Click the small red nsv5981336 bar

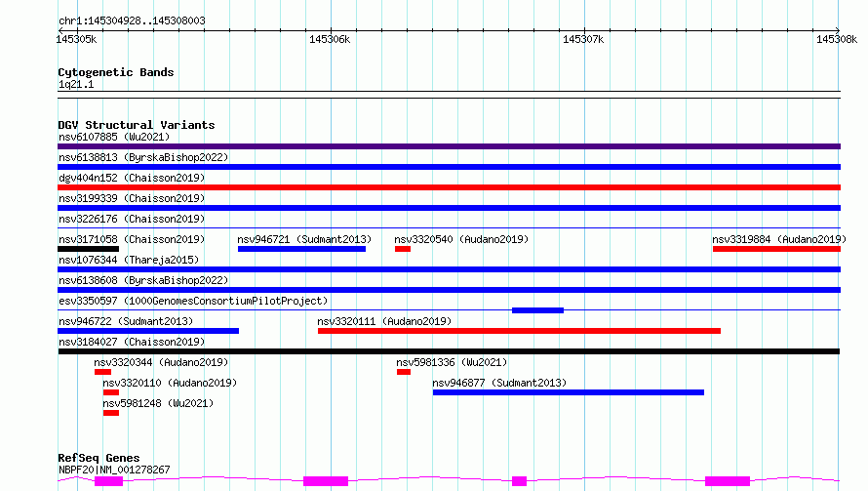pyautogui.click(x=404, y=372)
